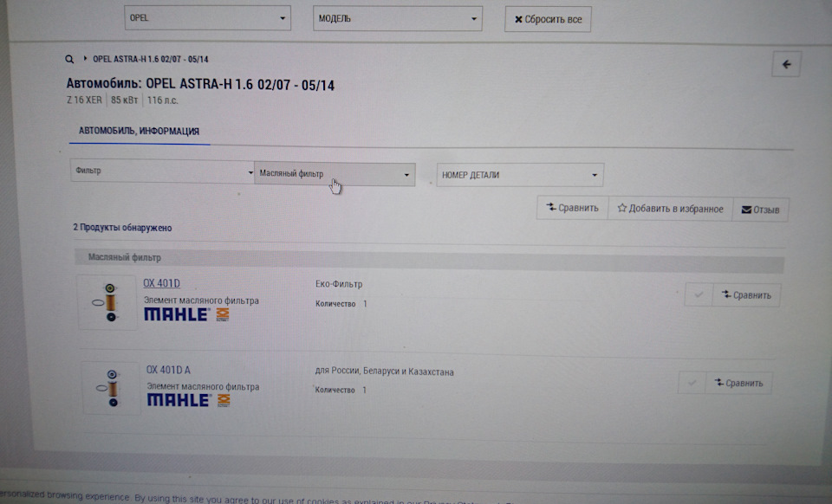Image resolution: width=832 pixels, height=504 pixels.
Task: Click the Еко-Фильтр description text
Action: 339,284
